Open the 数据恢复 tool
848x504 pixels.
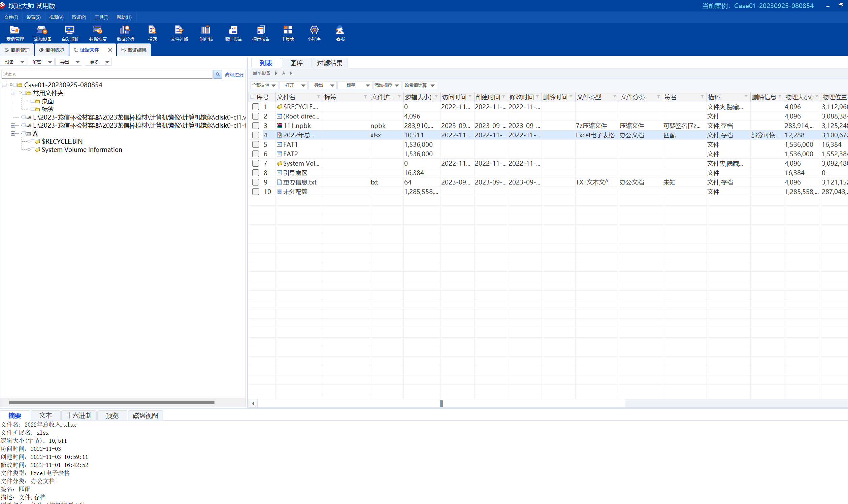point(98,33)
